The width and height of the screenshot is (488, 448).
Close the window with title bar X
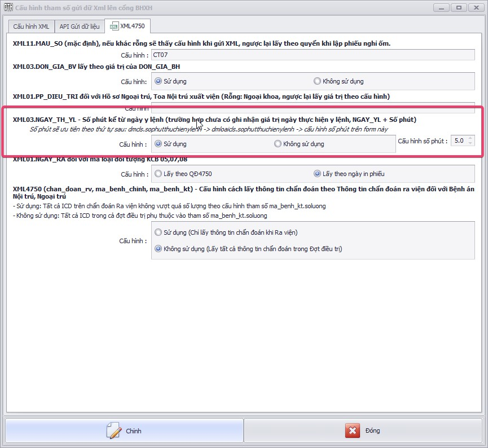pyautogui.click(x=476, y=8)
